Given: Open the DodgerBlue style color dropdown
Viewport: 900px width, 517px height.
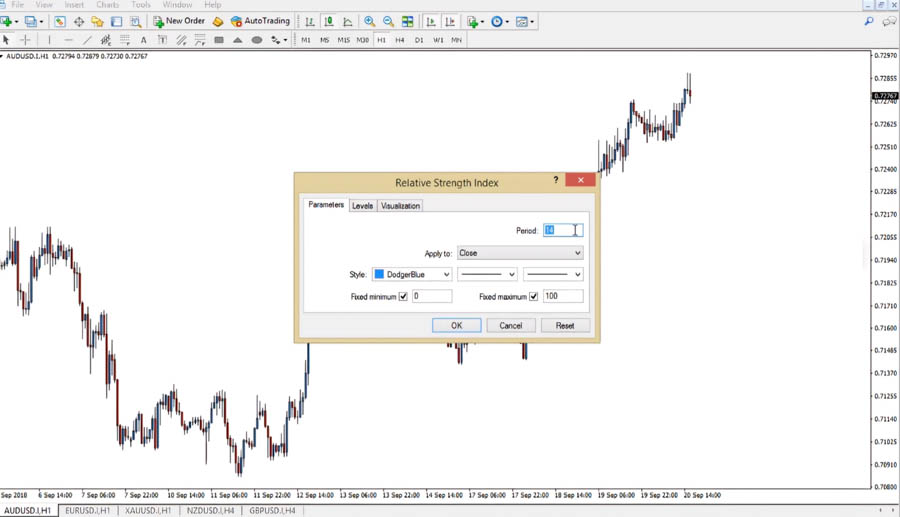Looking at the screenshot, I should (x=412, y=274).
